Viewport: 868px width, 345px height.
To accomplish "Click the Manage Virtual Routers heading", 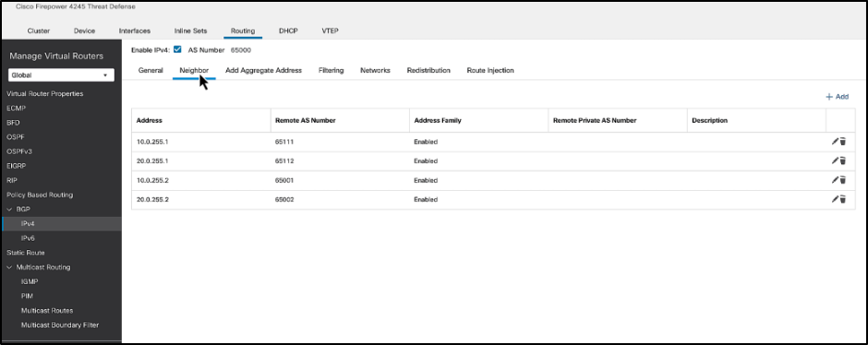I will click(56, 56).
